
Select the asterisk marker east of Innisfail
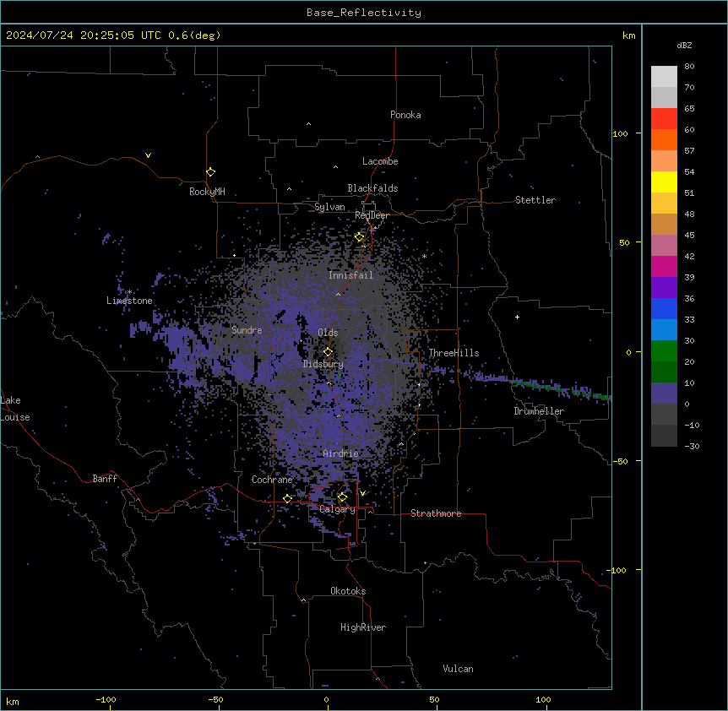424,256
